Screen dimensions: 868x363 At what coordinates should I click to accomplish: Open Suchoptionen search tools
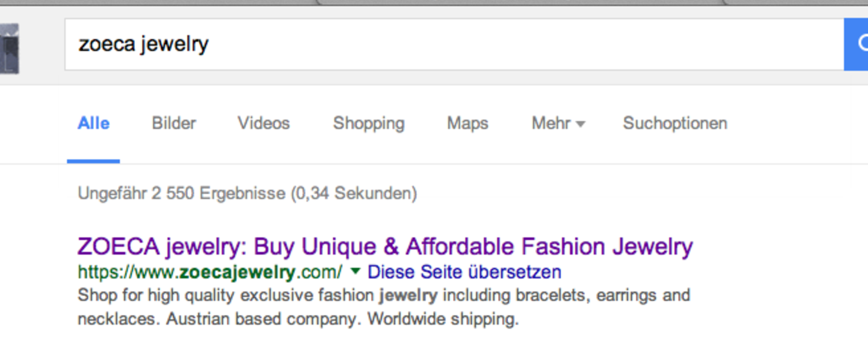click(675, 124)
